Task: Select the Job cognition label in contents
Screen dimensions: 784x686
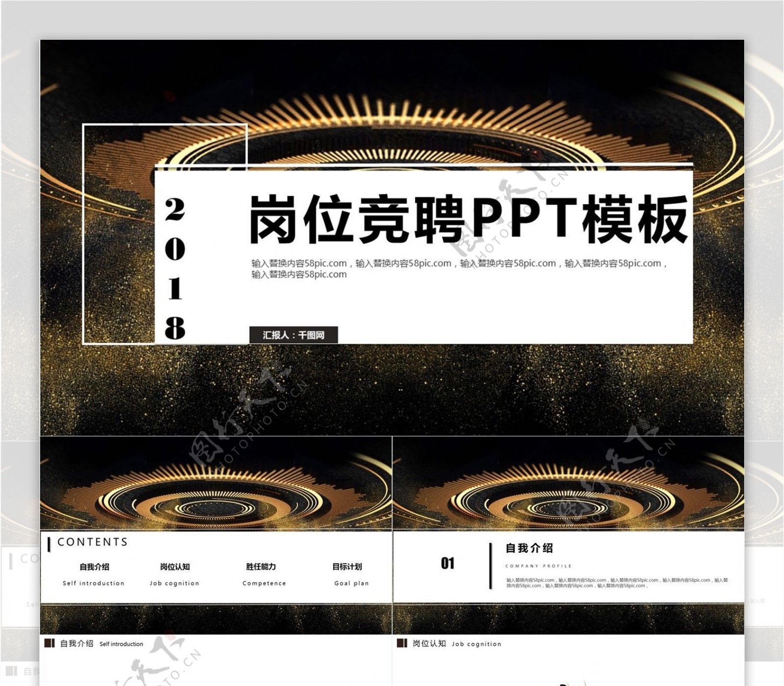Action: 174,583
